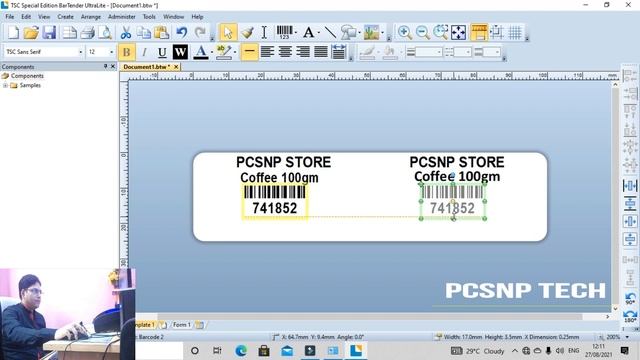640x360 pixels.
Task: Select the Line drawing tool
Action: pos(330,33)
